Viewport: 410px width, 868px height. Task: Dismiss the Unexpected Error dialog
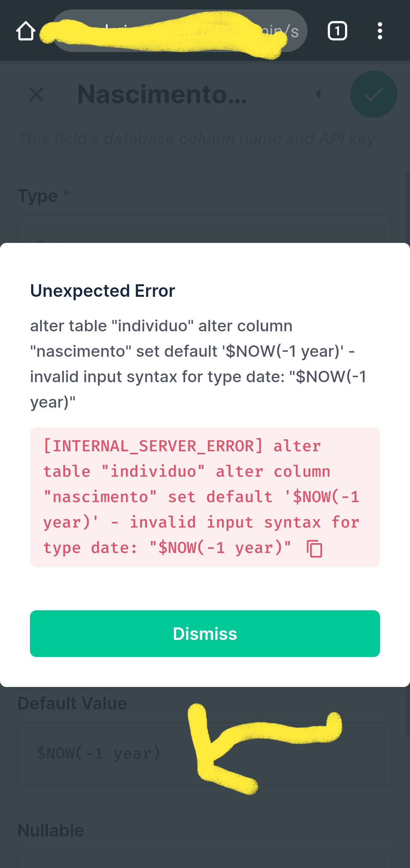tap(205, 633)
